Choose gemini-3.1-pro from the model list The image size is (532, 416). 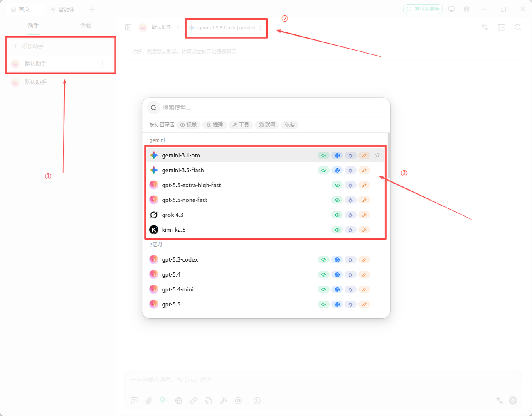pyautogui.click(x=265, y=155)
